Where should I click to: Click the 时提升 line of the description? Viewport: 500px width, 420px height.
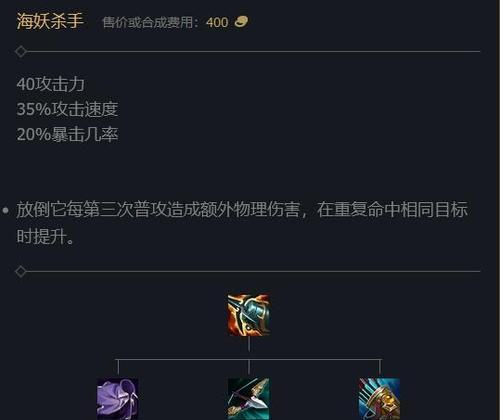click(x=46, y=236)
